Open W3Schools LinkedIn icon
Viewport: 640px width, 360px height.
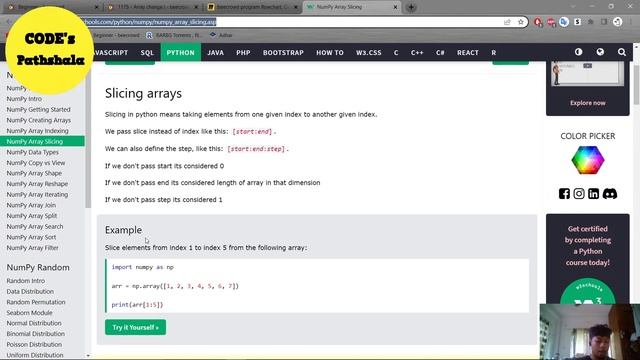point(593,193)
